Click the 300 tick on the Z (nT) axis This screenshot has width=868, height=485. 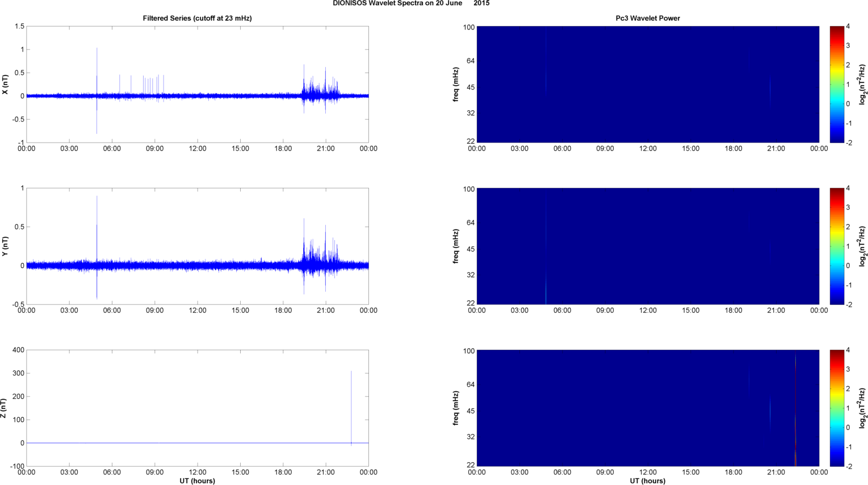coord(18,373)
